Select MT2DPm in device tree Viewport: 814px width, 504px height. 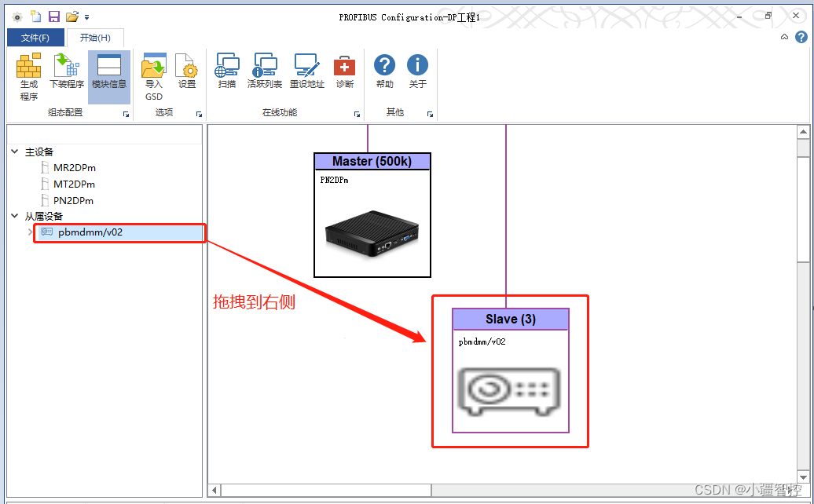[x=74, y=184]
